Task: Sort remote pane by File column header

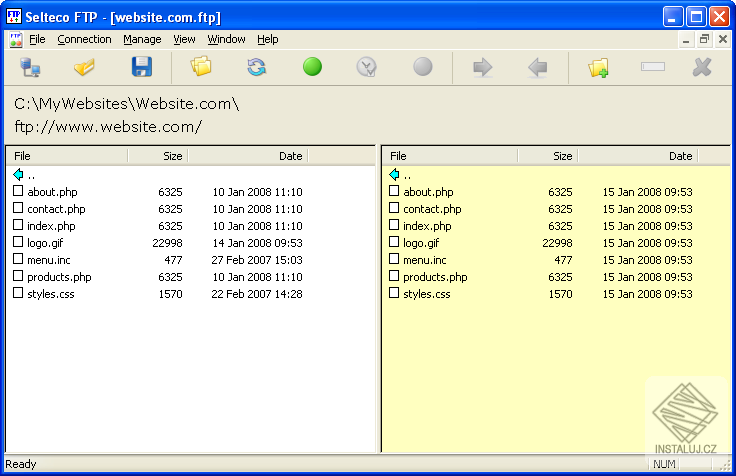Action: 450,156
